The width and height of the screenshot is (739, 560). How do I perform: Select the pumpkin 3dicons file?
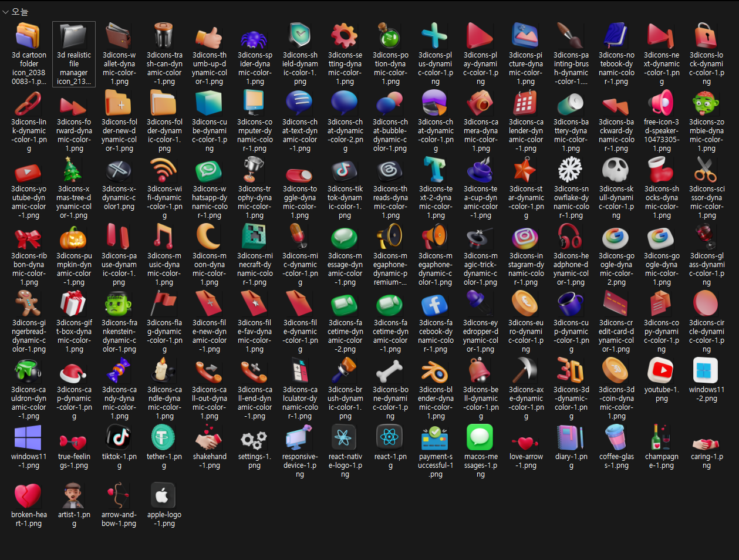tap(74, 255)
